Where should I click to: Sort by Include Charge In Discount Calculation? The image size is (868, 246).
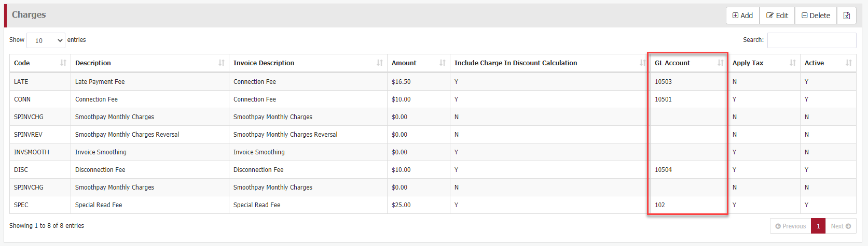pos(642,63)
